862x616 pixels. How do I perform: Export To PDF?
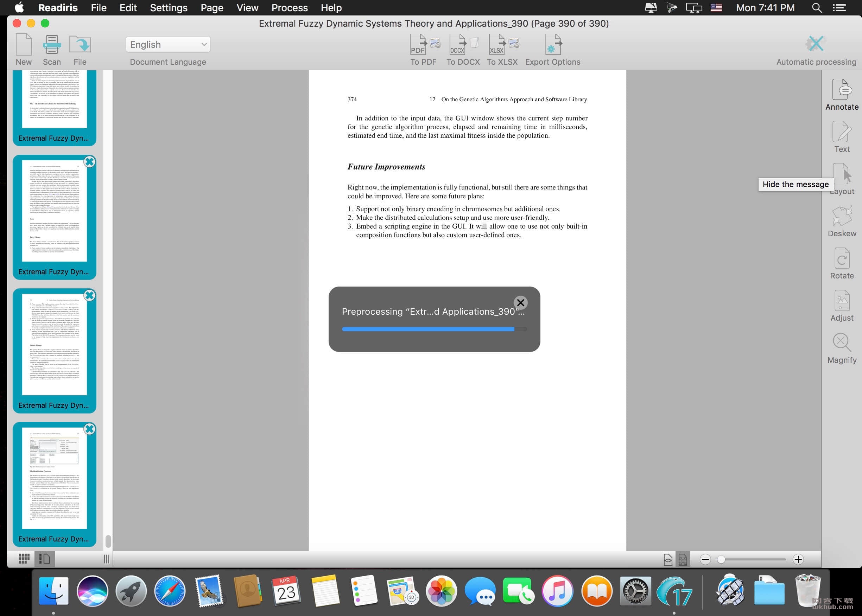click(x=424, y=50)
